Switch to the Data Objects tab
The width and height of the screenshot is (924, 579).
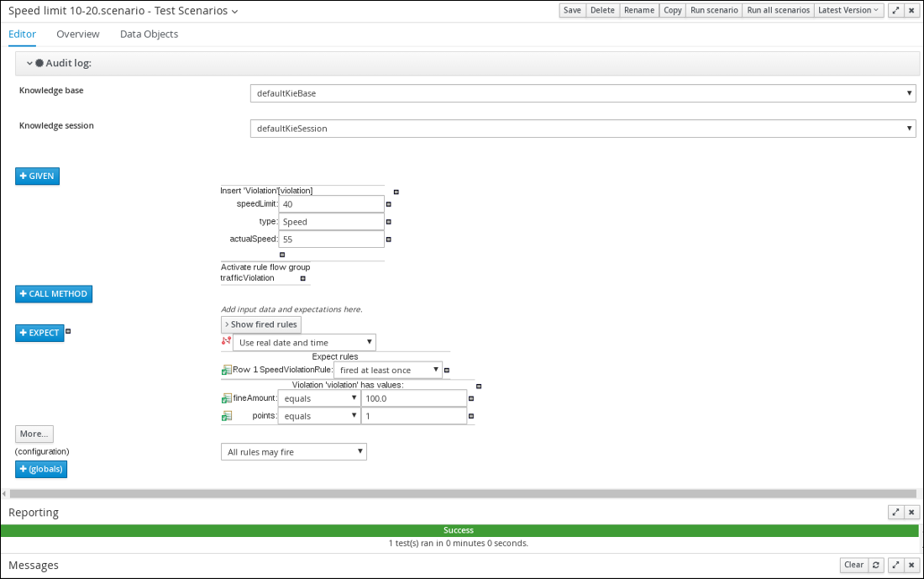click(x=149, y=34)
